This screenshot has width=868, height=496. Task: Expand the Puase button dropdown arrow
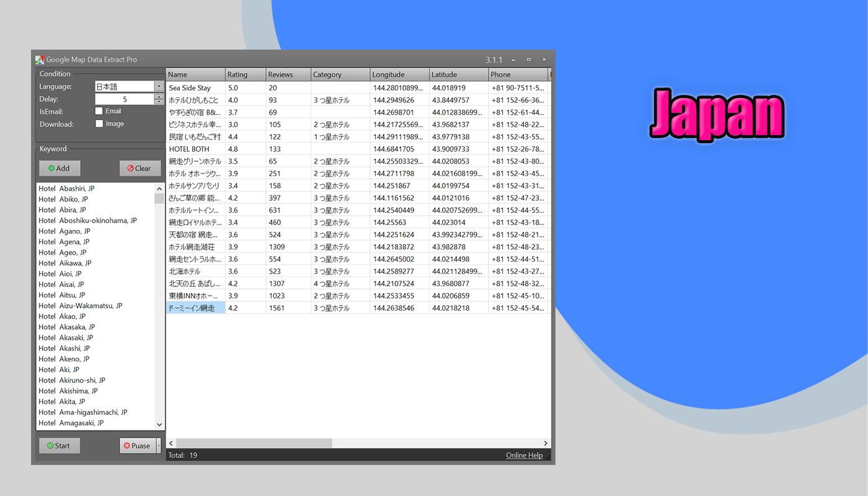158,445
